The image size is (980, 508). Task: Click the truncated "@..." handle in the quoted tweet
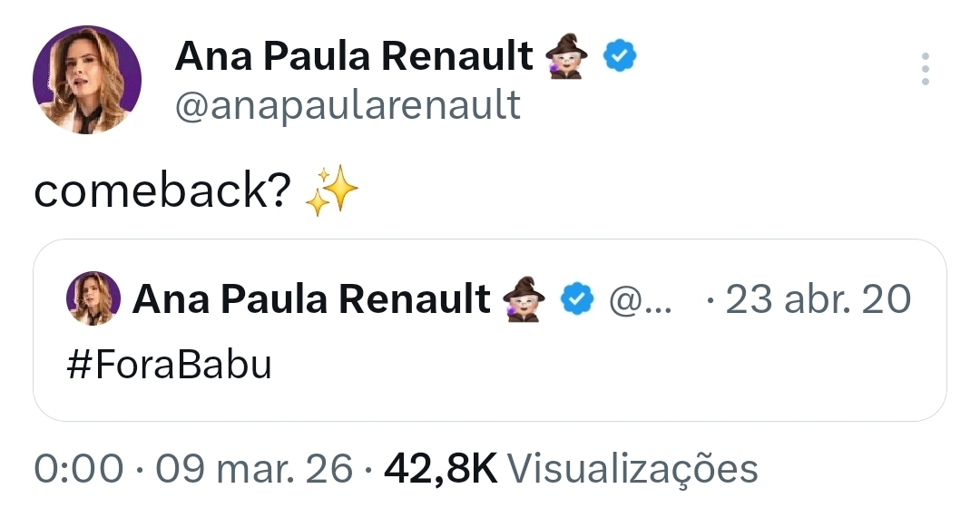click(x=640, y=298)
